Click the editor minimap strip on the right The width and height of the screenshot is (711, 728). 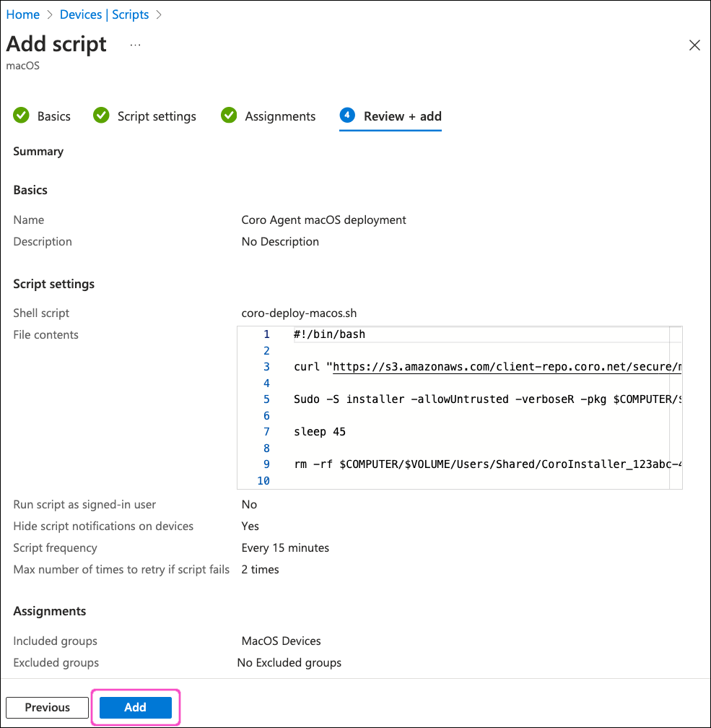coord(675,408)
